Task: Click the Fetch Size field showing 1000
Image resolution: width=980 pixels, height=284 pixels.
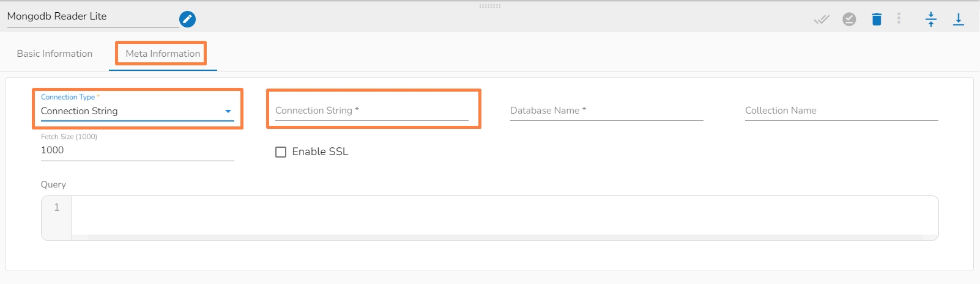Action: [137, 150]
